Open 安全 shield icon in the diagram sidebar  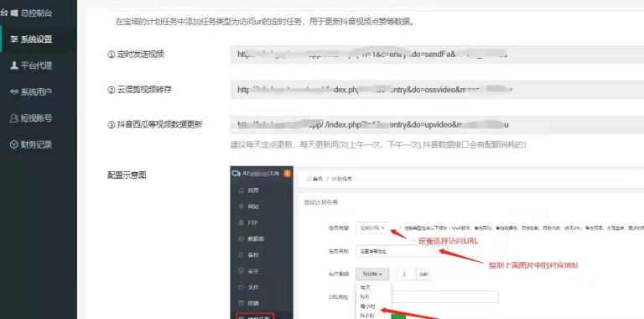241,271
